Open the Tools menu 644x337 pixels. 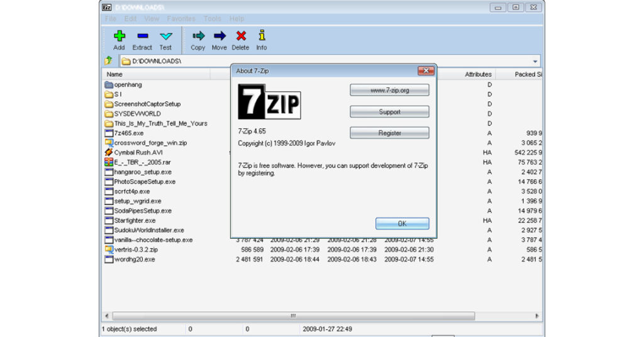tap(213, 18)
